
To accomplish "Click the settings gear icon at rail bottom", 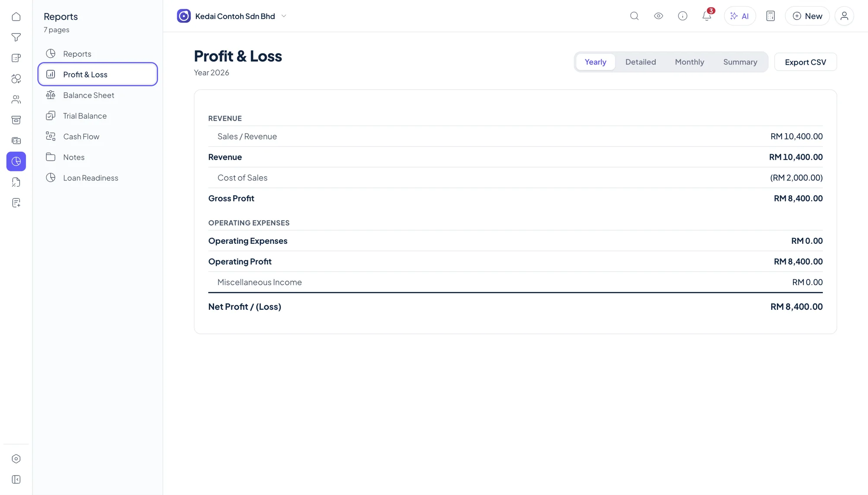I will (x=16, y=459).
